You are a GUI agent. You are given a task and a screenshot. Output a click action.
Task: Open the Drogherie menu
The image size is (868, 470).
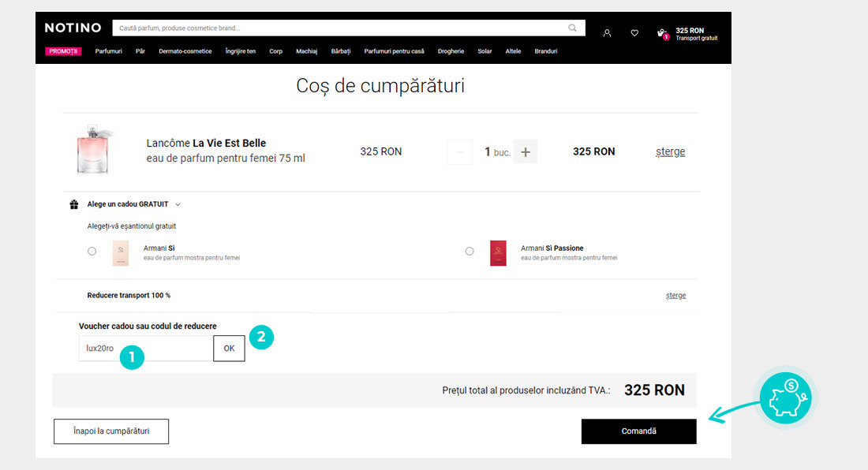point(451,51)
